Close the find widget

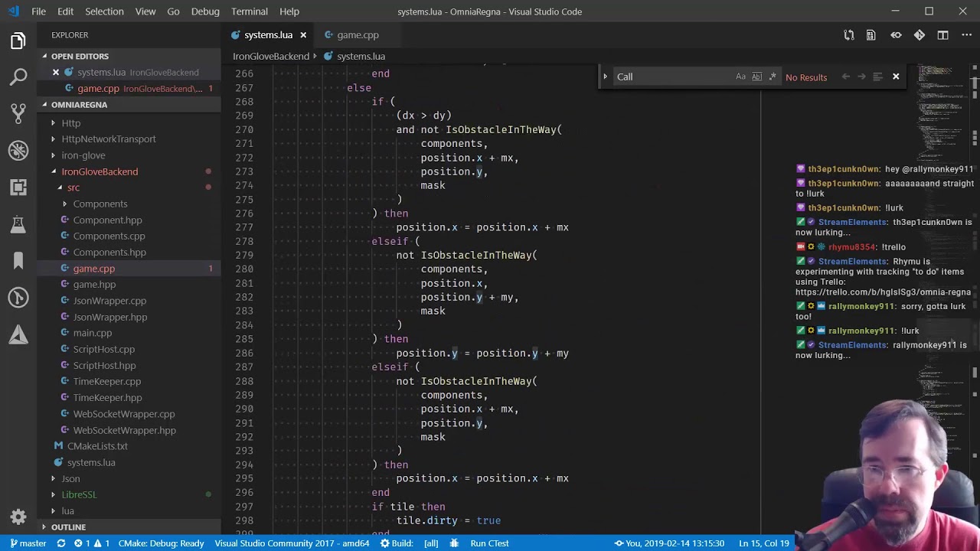[x=896, y=77]
